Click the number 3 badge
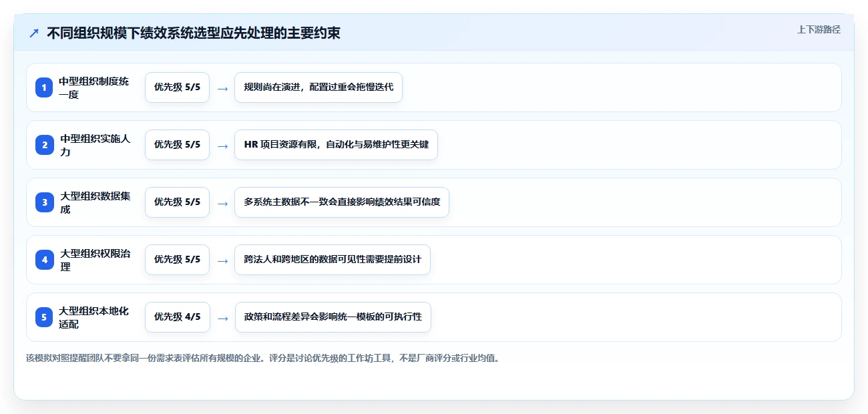Image resolution: width=868 pixels, height=414 pixels. pos(44,202)
